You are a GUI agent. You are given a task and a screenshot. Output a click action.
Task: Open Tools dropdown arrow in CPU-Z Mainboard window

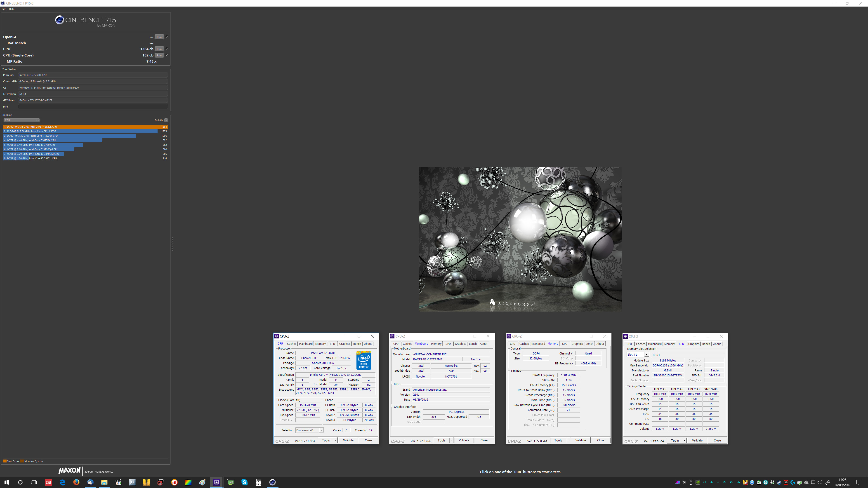pyautogui.click(x=451, y=440)
